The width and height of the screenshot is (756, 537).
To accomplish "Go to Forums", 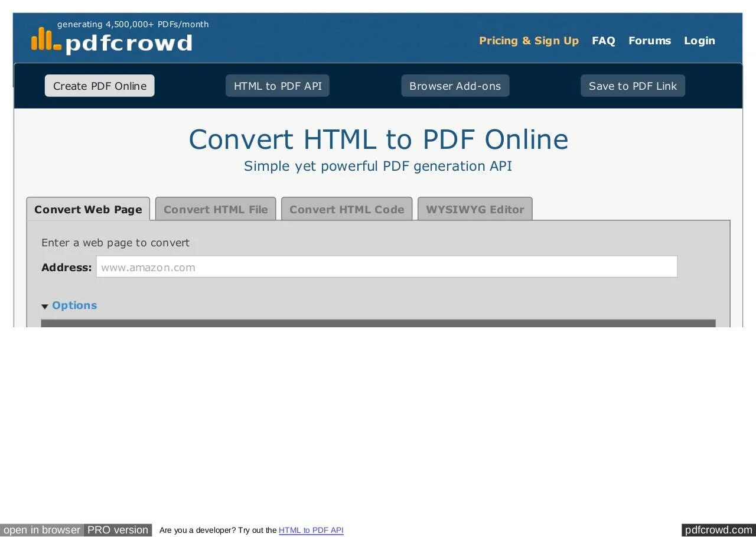I will click(650, 41).
